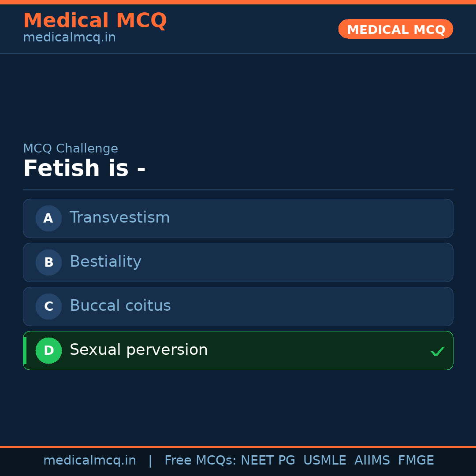Click the orange MEDICAL MCQ pill badge
The width and height of the screenshot is (476, 476).
pyautogui.click(x=395, y=29)
